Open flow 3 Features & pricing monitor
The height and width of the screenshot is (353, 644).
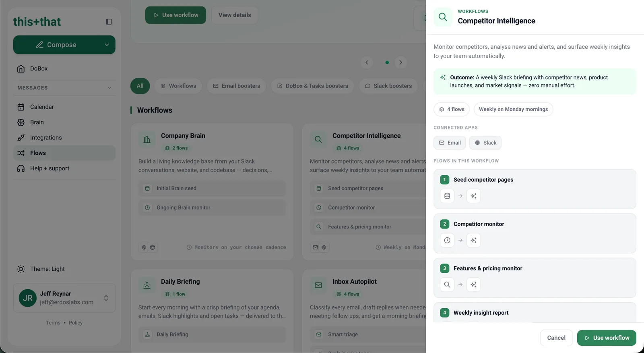click(535, 278)
